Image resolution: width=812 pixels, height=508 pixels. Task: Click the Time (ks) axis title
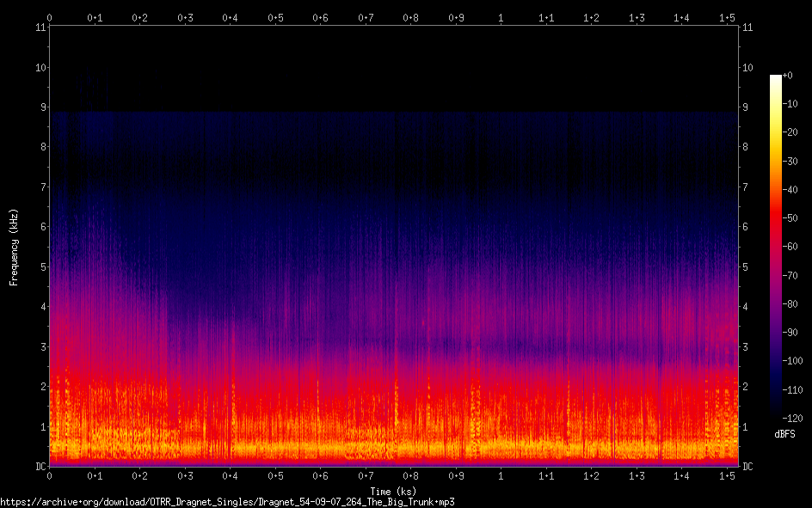[392, 492]
